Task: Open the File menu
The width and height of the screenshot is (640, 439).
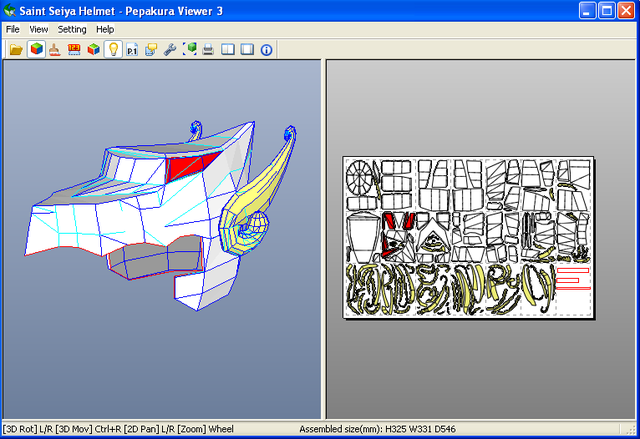Action: pyautogui.click(x=13, y=29)
